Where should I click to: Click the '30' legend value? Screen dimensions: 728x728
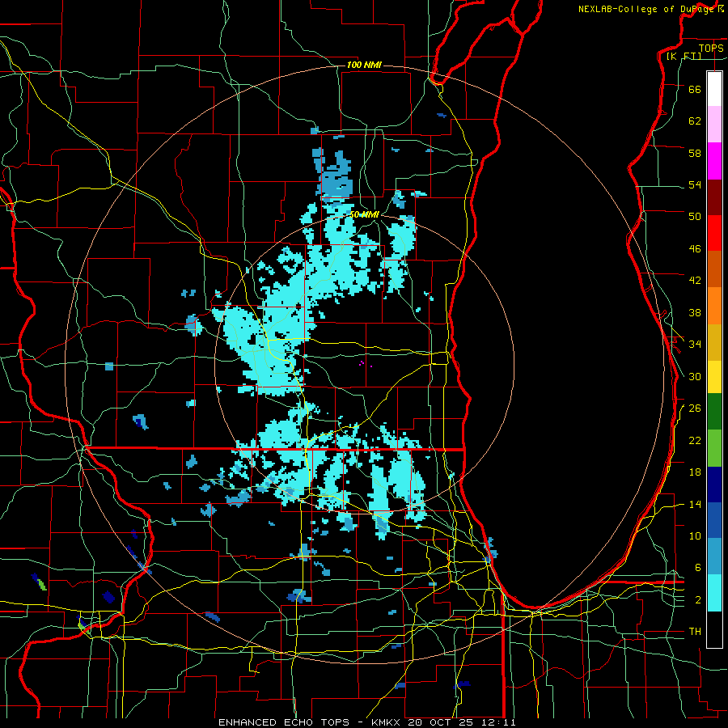695,376
